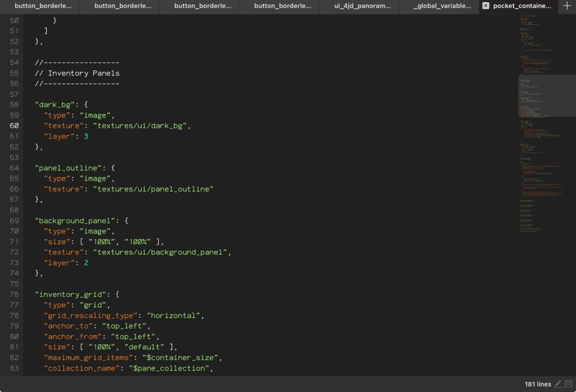Click line number 76 beside "inventory_grid"
This screenshot has height=392, width=576.
pyautogui.click(x=13, y=294)
